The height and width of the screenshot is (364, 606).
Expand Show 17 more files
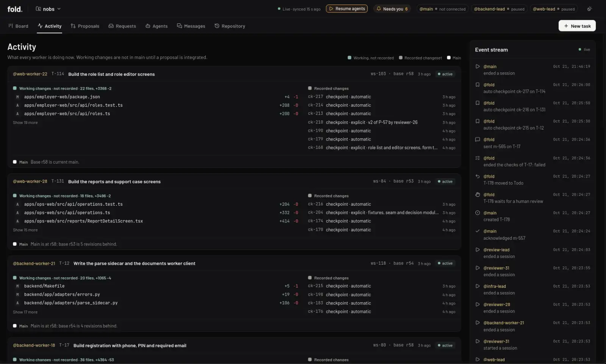tap(25, 312)
